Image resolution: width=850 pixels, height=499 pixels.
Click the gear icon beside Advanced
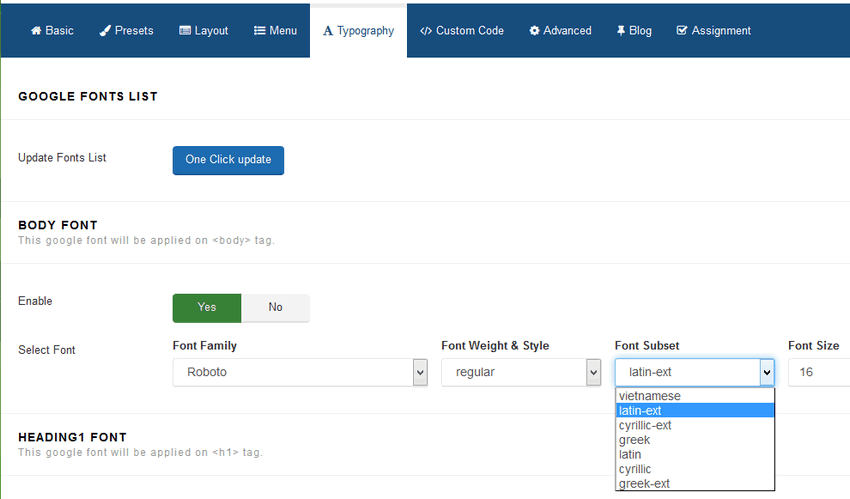[535, 31]
